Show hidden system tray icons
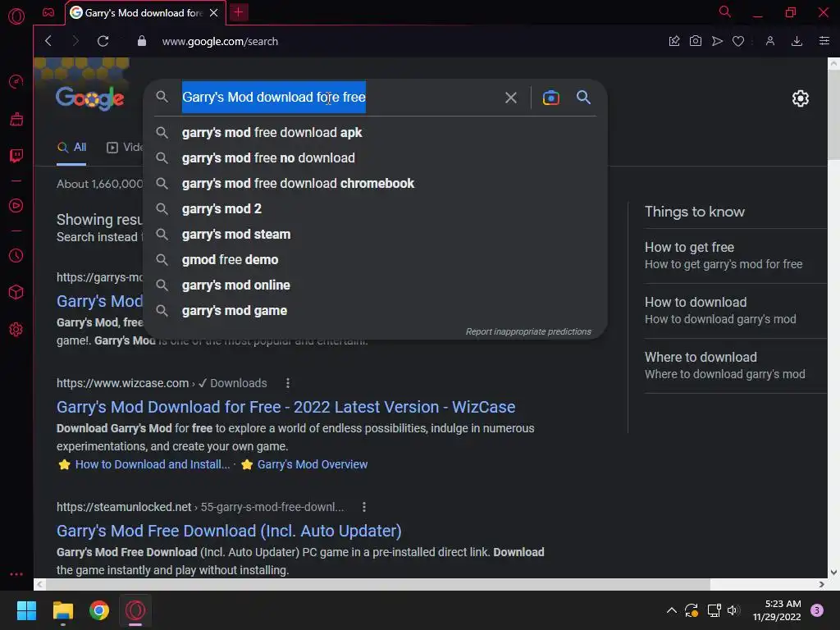This screenshot has width=840, height=630. 671,610
